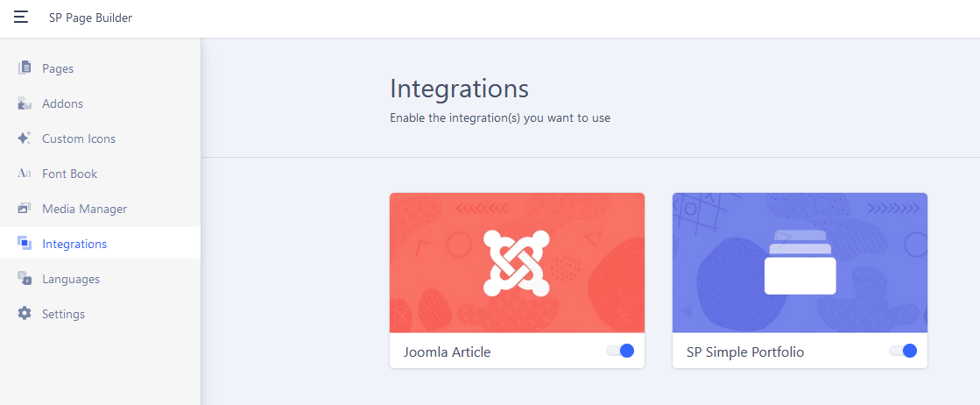Click the Integrations sidebar icon

[25, 244]
